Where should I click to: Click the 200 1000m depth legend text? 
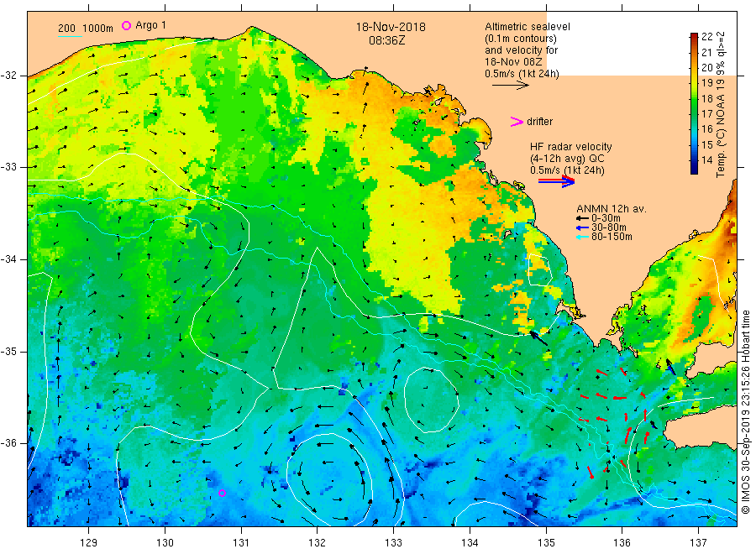coord(86,29)
